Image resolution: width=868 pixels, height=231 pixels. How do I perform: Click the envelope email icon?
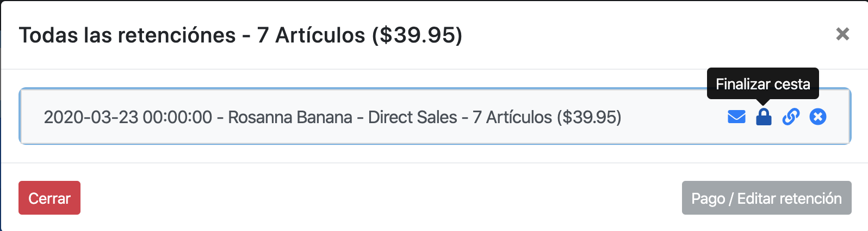736,117
